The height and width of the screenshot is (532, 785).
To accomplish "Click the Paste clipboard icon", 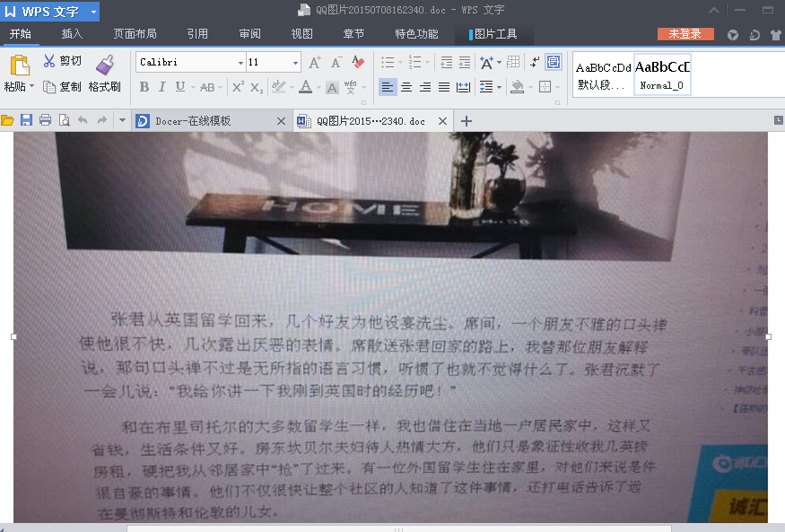I will tap(19, 65).
